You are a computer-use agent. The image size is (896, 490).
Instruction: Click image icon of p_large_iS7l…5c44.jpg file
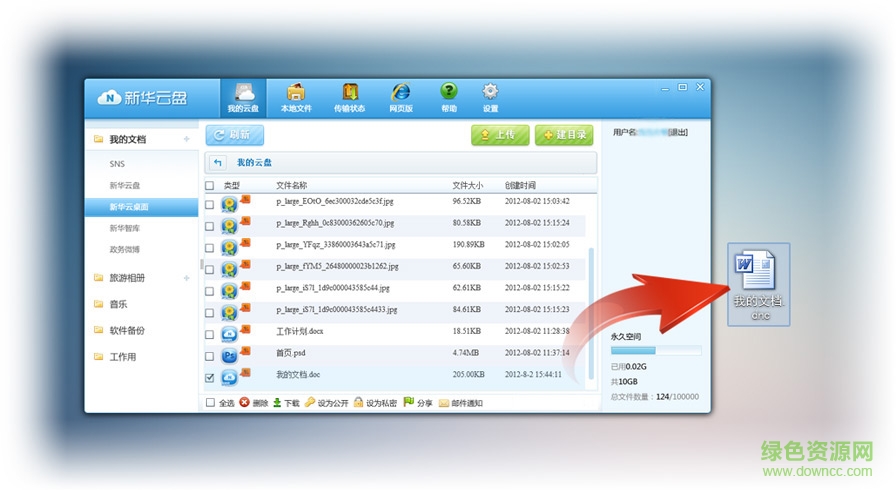[x=230, y=291]
